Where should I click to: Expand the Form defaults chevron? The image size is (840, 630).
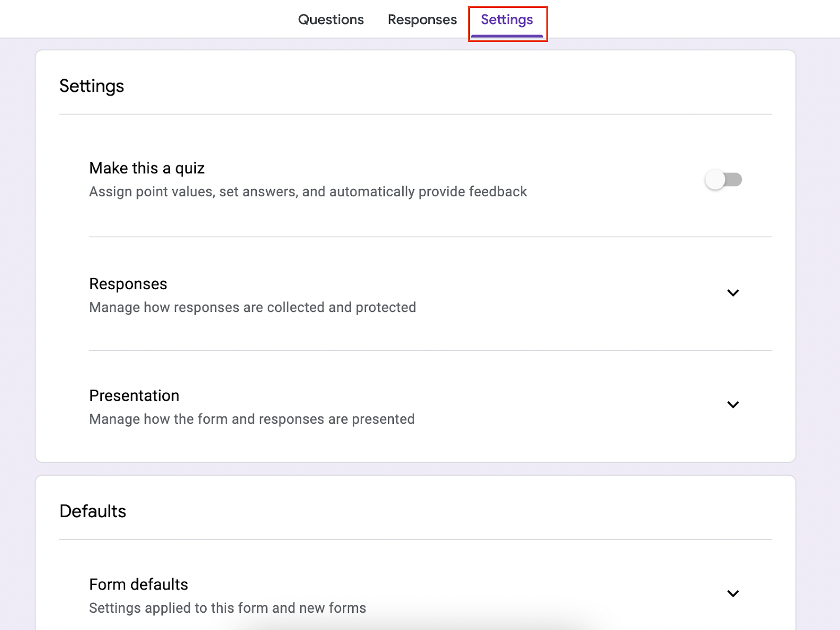[733, 594]
